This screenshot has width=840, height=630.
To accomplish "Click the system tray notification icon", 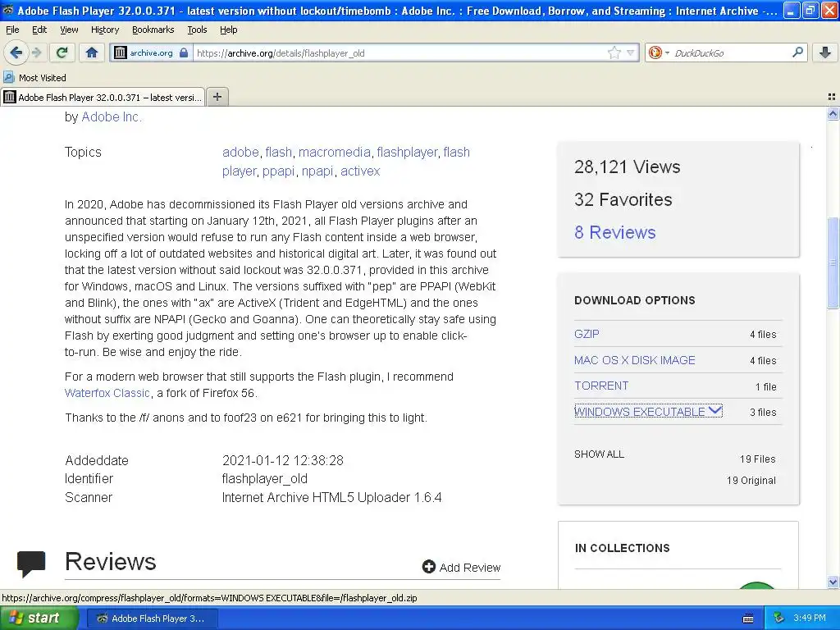I will (x=779, y=618).
